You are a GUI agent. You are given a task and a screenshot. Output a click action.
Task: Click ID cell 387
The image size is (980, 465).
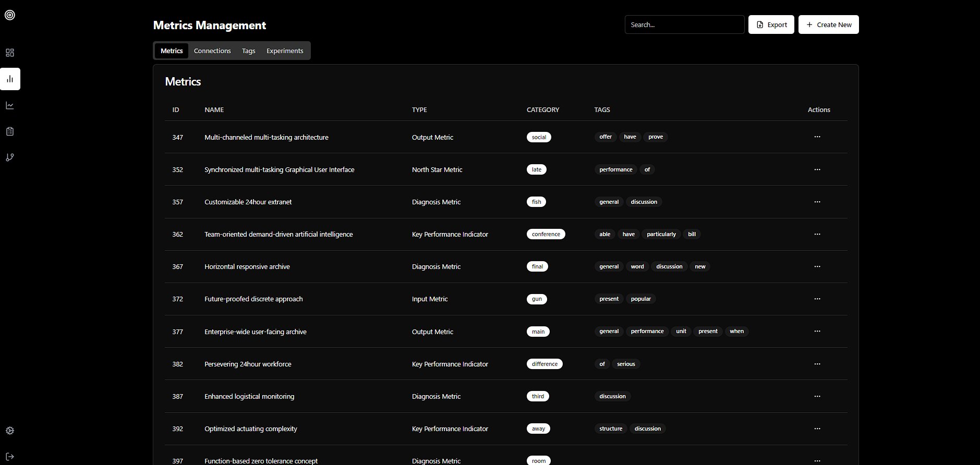(x=178, y=396)
